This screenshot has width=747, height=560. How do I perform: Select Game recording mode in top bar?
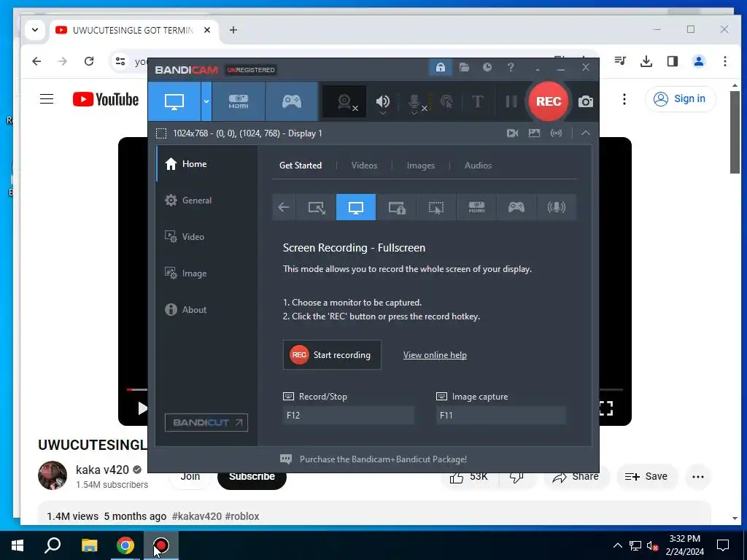(x=292, y=101)
